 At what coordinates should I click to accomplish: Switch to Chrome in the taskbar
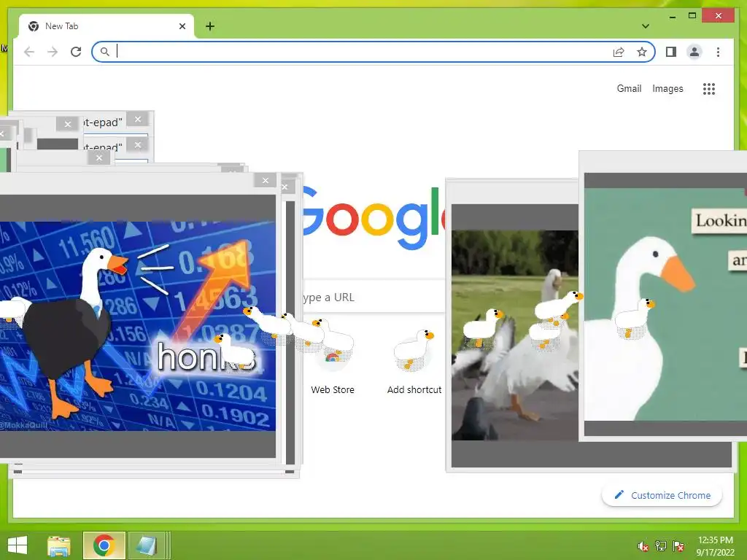[104, 545]
